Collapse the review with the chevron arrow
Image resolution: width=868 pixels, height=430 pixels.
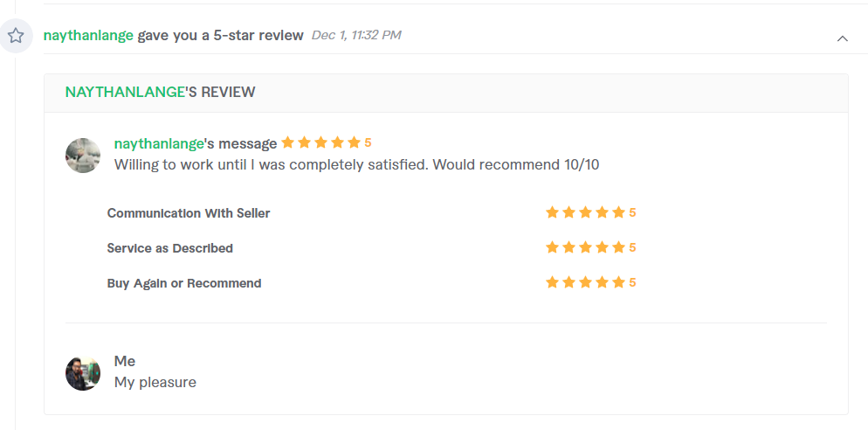[842, 38]
